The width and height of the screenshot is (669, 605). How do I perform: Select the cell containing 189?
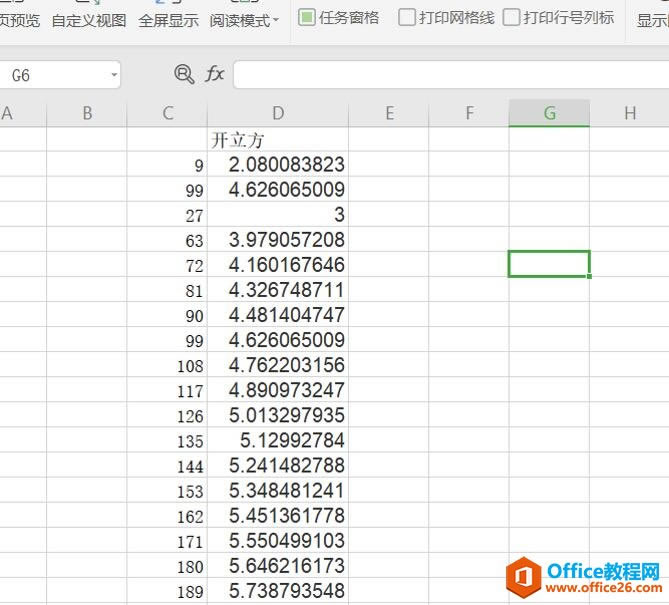pyautogui.click(x=167, y=590)
